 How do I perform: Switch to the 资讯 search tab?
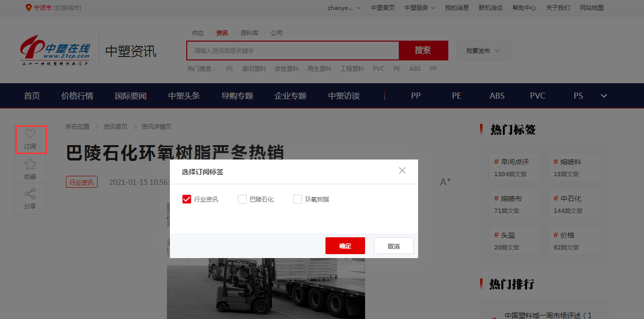click(x=222, y=33)
